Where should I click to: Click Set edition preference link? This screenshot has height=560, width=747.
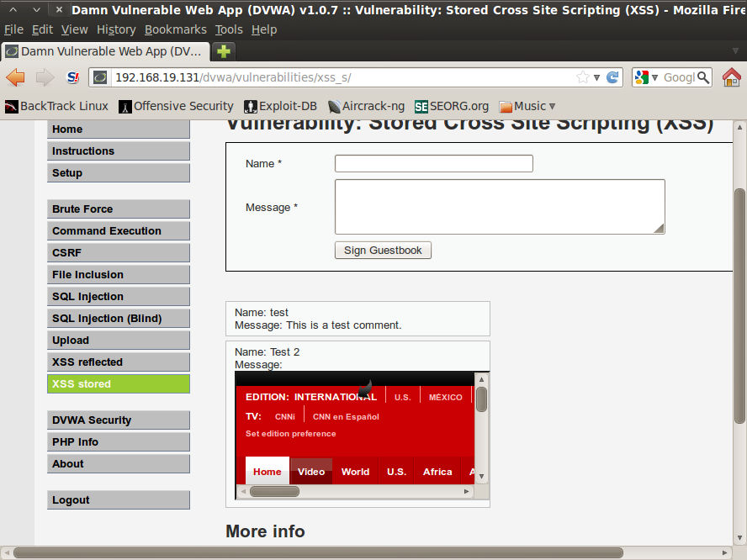(290, 434)
